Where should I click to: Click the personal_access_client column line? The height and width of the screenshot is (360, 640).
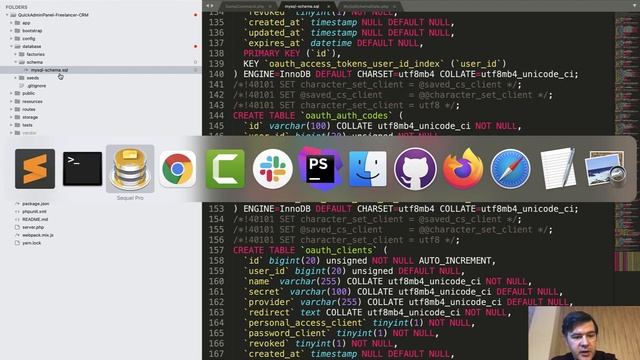pyautogui.click(x=359, y=323)
